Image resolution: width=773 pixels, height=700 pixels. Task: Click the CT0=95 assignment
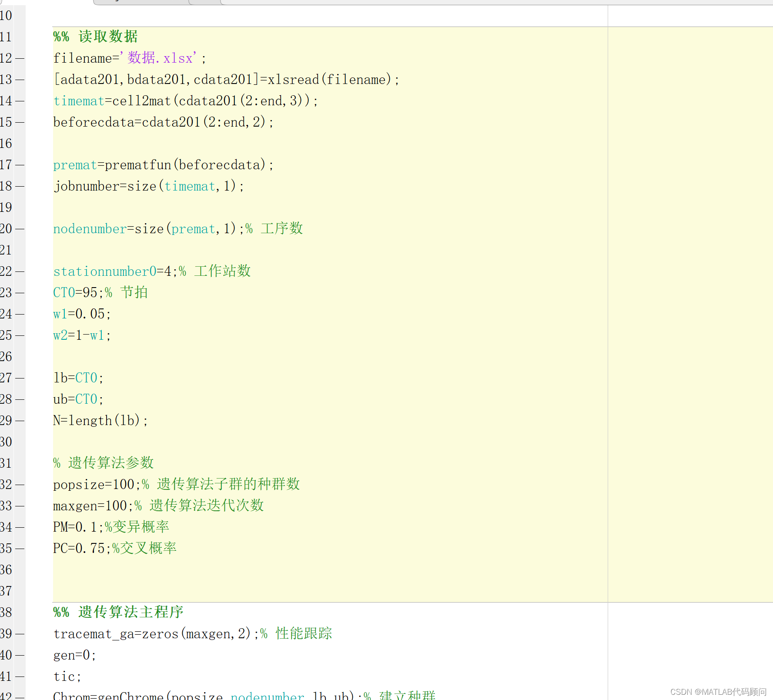[76, 292]
